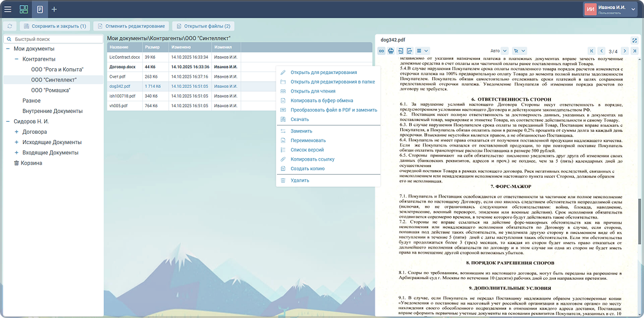Image resolution: width=644 pixels, height=318 pixels.
Task: Click the Отменить редактирование button
Action: pos(132,26)
